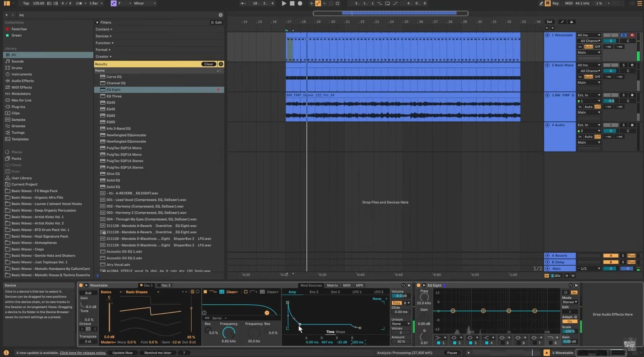The width and height of the screenshot is (644, 357).
Task: Arm the 4 Audio track for recording
Action: pos(632,124)
